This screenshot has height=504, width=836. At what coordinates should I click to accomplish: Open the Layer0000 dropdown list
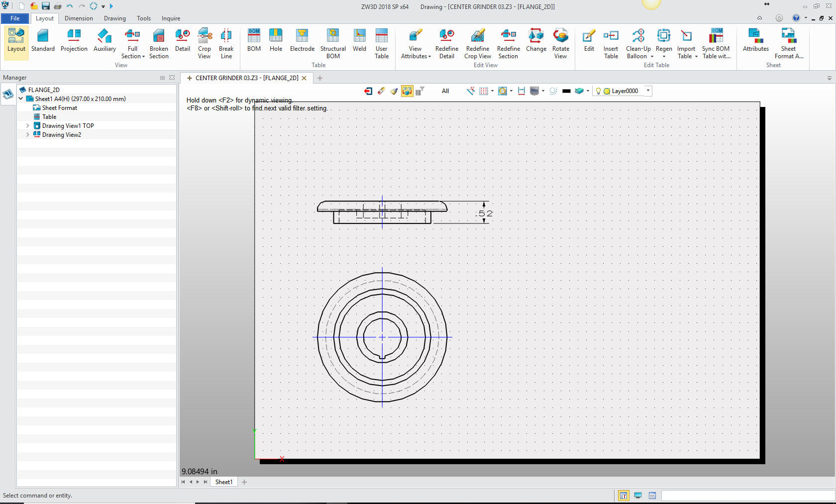coord(648,91)
